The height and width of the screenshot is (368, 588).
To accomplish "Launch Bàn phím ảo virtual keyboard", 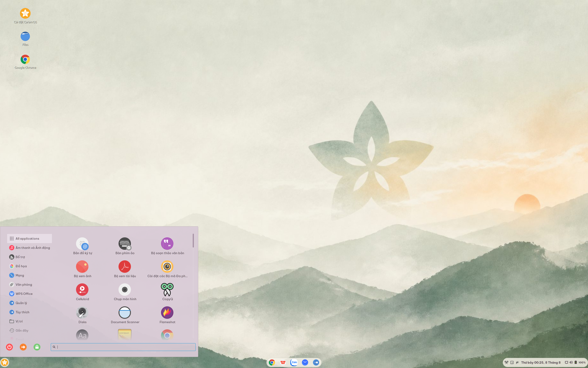I will [x=125, y=246].
